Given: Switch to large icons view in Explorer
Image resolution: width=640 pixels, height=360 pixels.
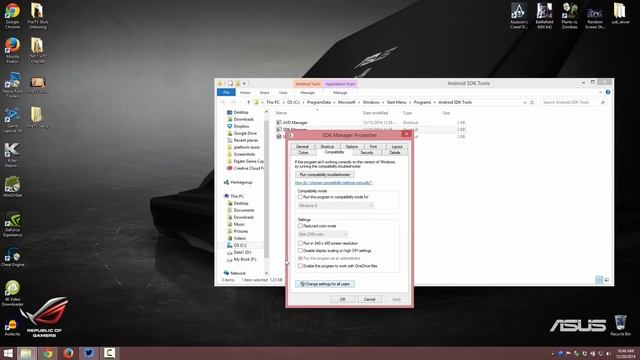Looking at the screenshot, I should (607, 280).
